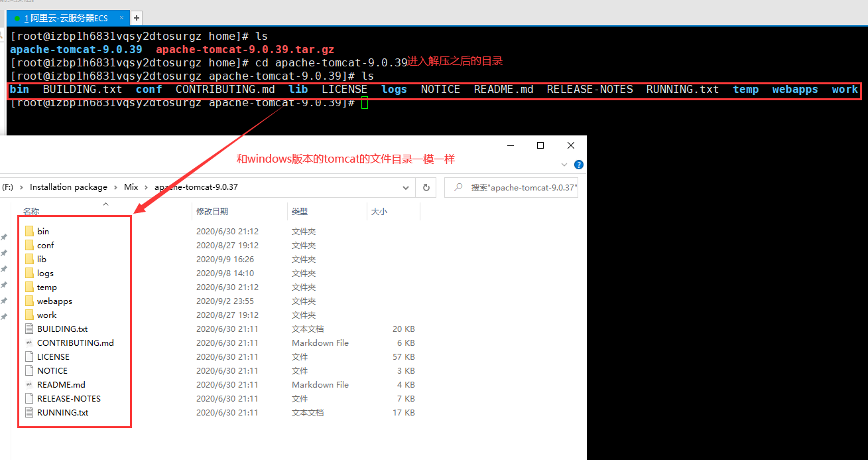Screen dimensions: 868x460
Task: Open the address bar history dropdown
Action: point(406,187)
